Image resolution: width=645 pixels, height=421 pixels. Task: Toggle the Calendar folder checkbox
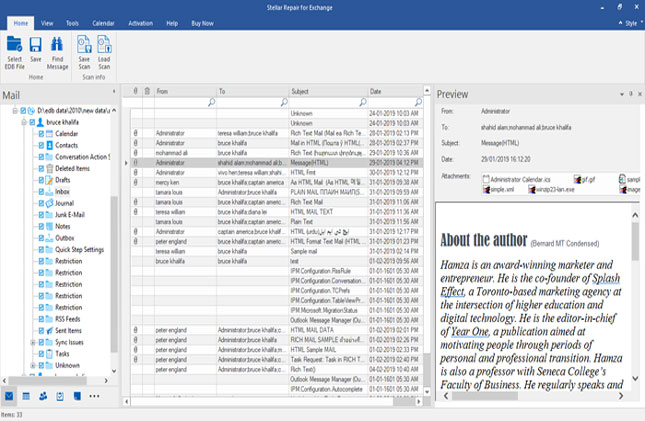(x=41, y=134)
